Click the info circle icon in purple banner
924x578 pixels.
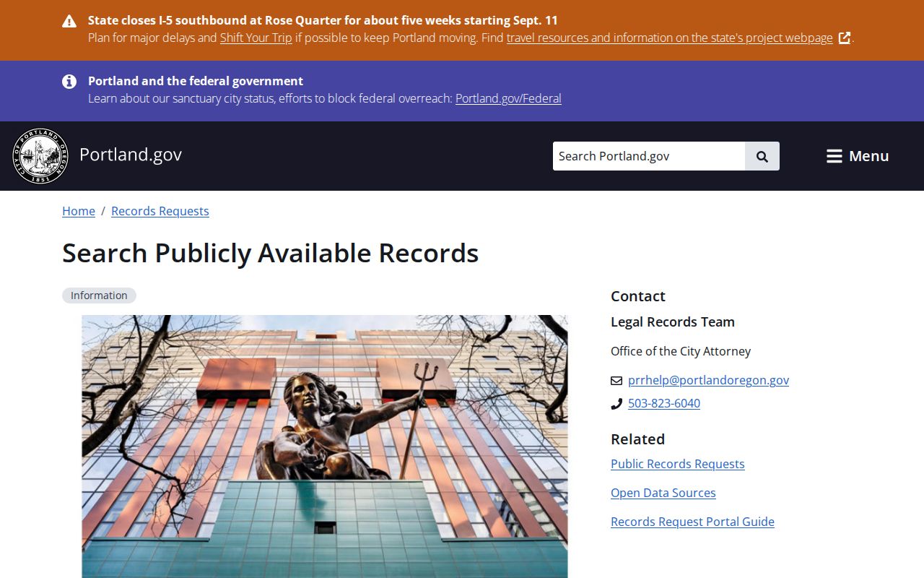tap(69, 82)
